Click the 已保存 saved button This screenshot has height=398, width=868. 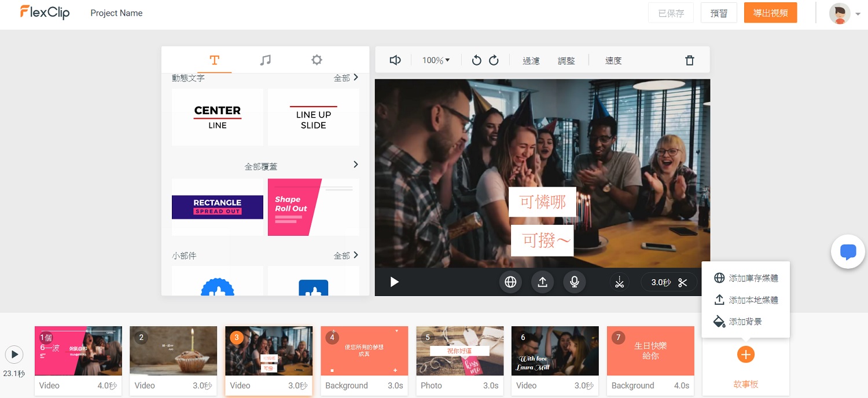click(x=671, y=13)
